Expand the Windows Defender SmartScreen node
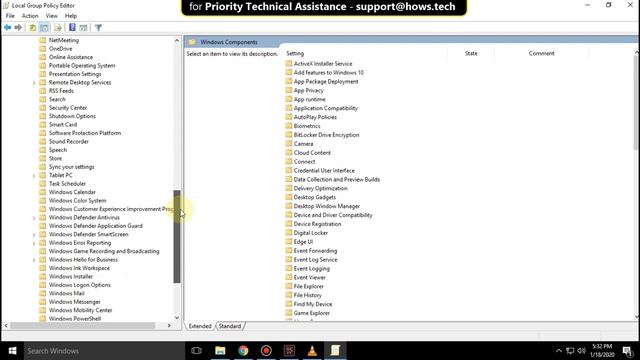The height and width of the screenshot is (360, 640). (34, 235)
